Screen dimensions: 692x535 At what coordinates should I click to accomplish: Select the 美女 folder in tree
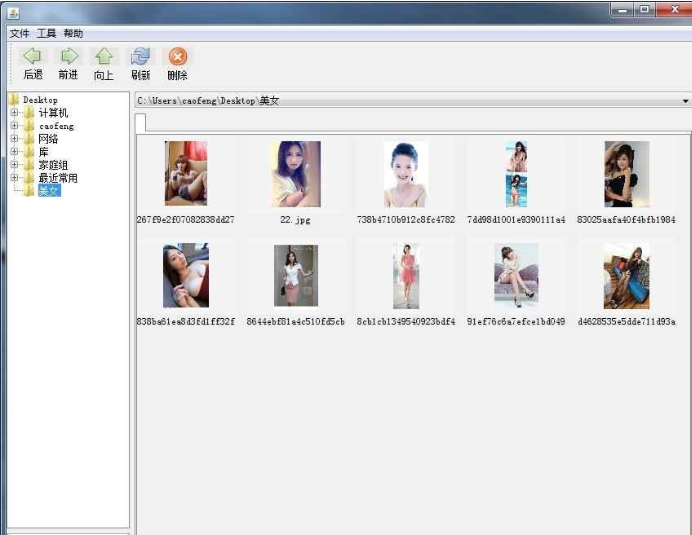click(49, 191)
